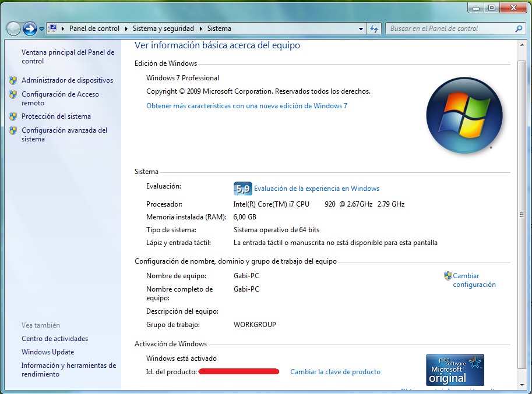Screen dimensions: 532x394
Task: Open Windows Update link
Action: click(48, 352)
